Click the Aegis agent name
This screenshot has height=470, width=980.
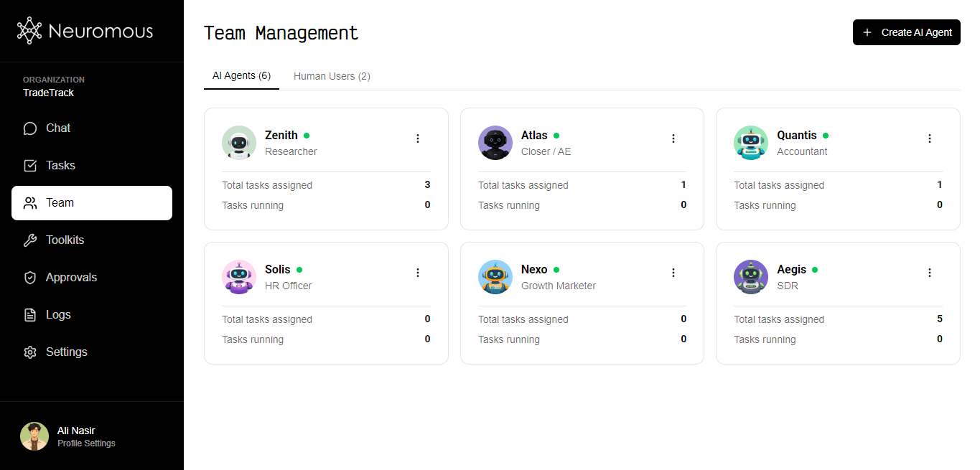click(792, 269)
